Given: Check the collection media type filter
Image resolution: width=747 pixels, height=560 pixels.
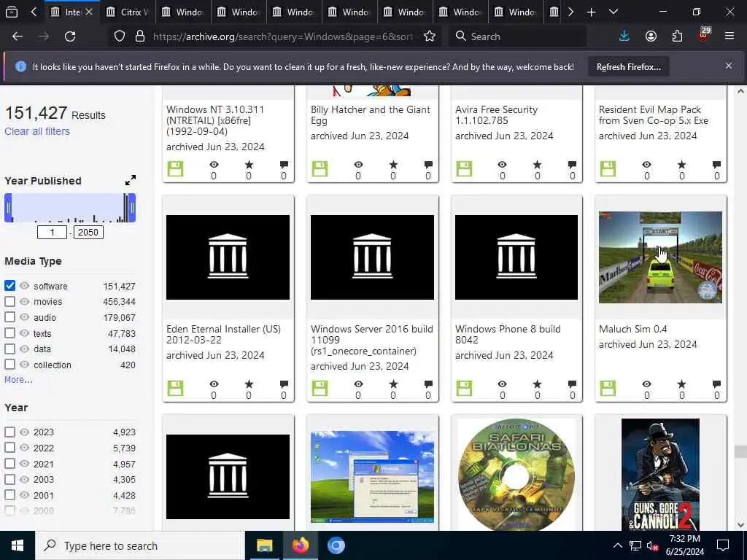Looking at the screenshot, I should (9, 365).
